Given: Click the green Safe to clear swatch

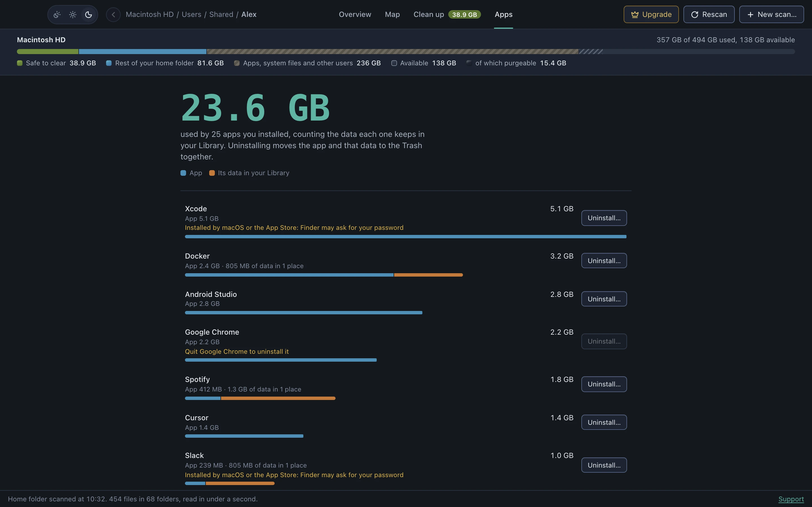Looking at the screenshot, I should [20, 63].
